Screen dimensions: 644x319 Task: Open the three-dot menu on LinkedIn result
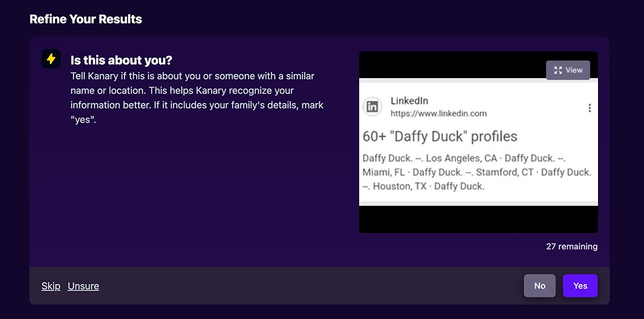[x=590, y=108]
